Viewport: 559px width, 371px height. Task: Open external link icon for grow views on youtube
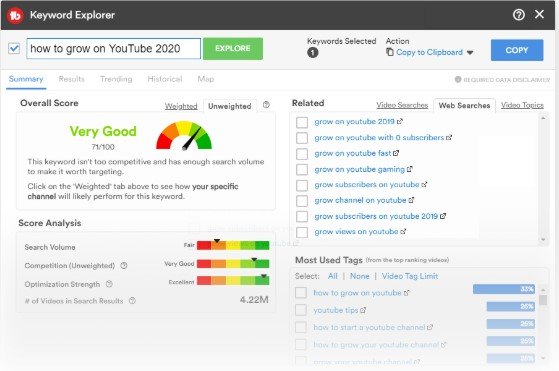[403, 232]
